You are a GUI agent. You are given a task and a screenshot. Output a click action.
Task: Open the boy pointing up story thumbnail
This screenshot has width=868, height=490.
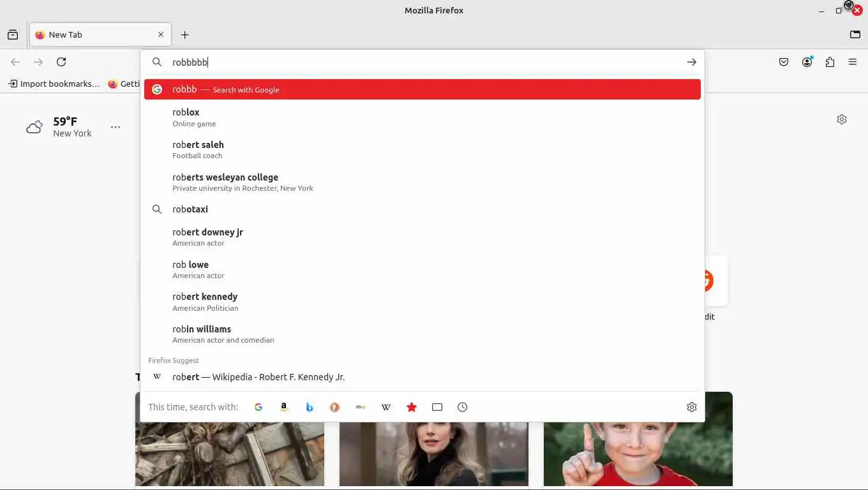(x=638, y=439)
